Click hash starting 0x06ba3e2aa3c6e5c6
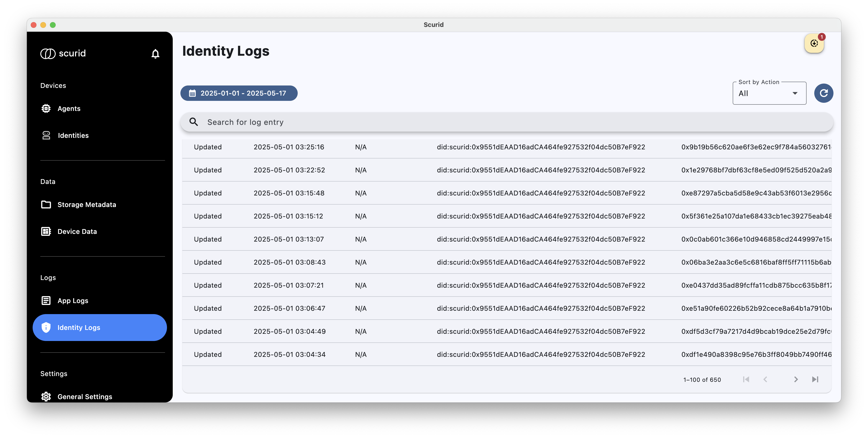The image size is (868, 438). point(756,262)
